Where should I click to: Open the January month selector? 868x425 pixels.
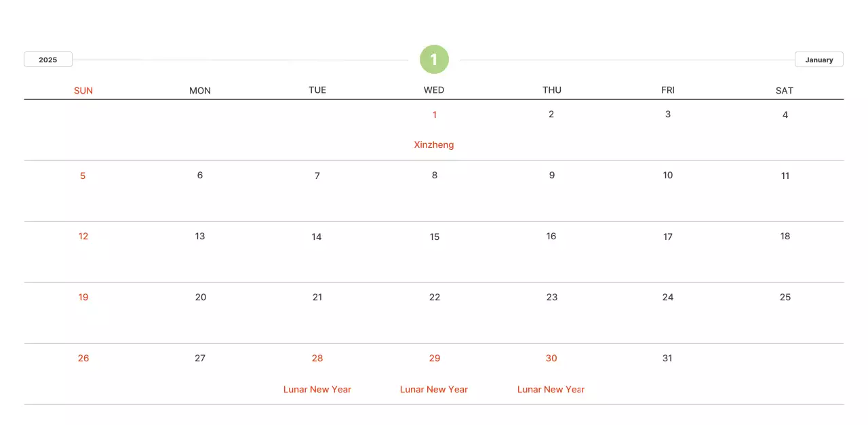pos(818,60)
